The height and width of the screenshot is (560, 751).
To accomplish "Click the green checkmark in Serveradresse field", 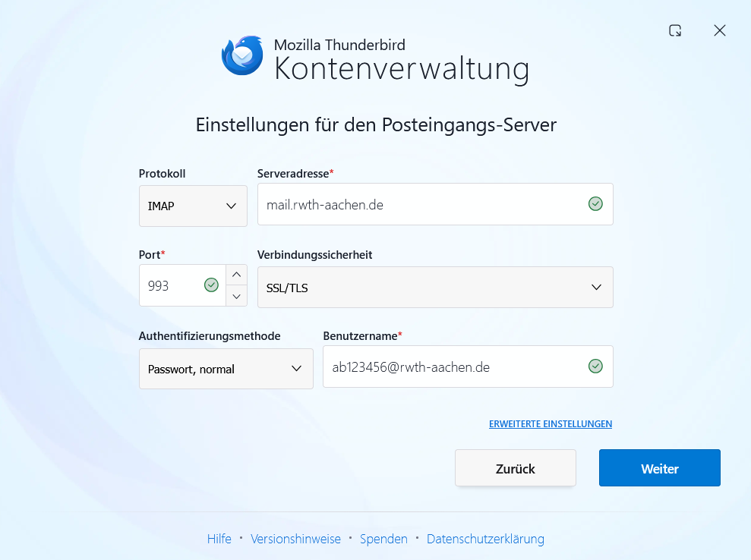I will [595, 204].
